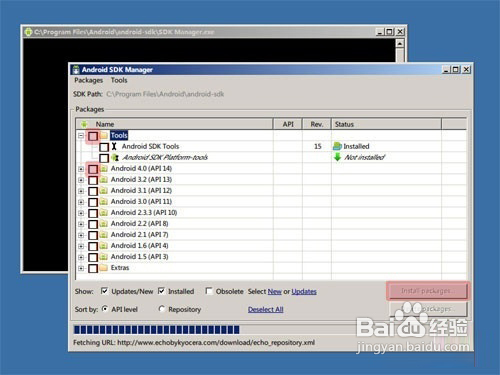Viewport: 500px width, 375px height.
Task: Expand the Android 2.3.3 (API 10) node
Action: pos(81,213)
